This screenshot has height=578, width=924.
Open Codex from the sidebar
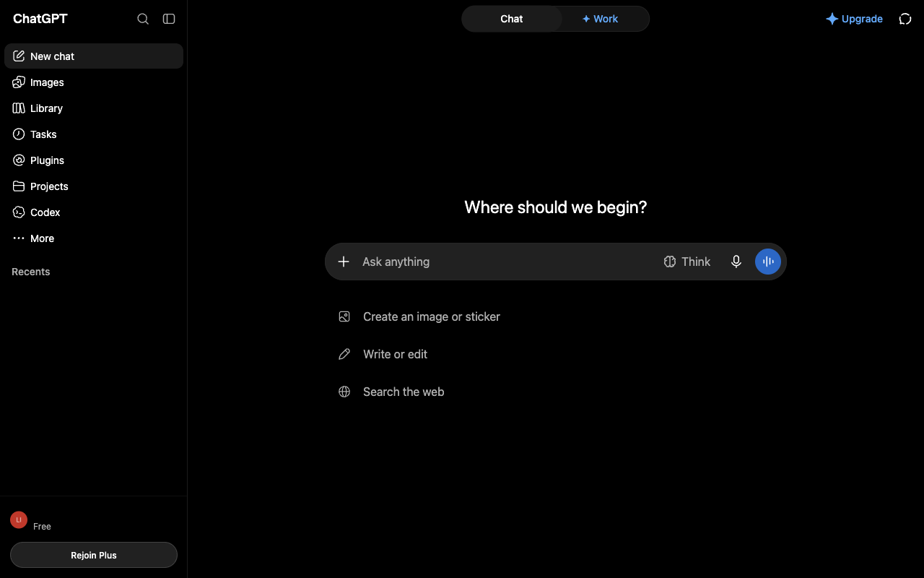coord(94,212)
